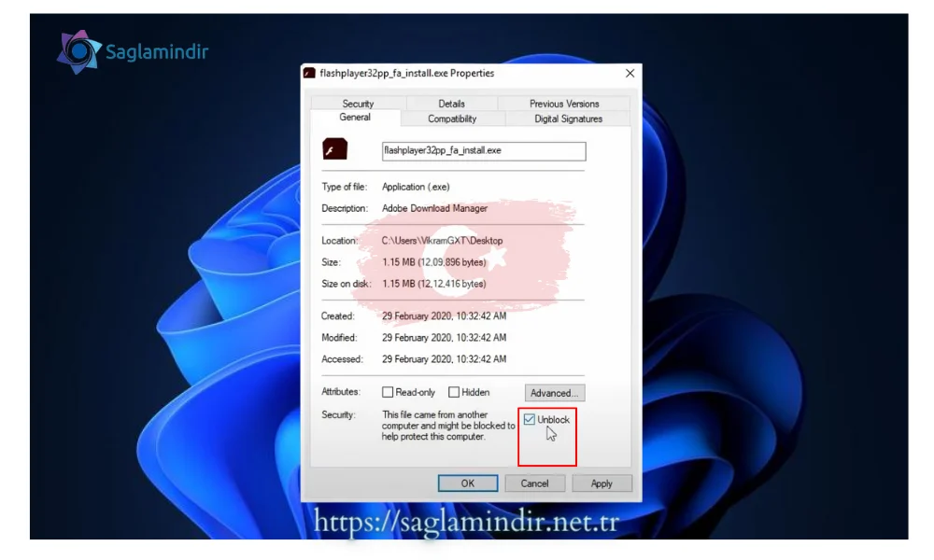
Task: Click the 'Adobe Download Manager' description text
Action: pyautogui.click(x=434, y=208)
